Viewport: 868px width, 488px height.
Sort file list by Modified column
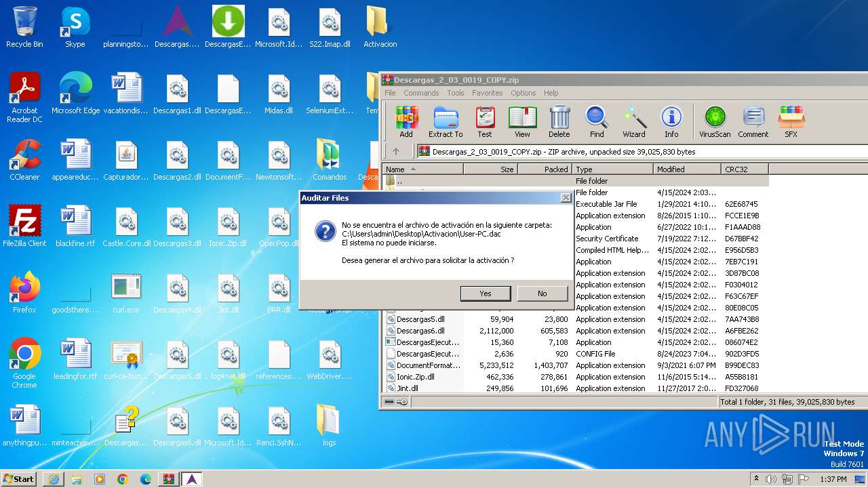(x=687, y=169)
